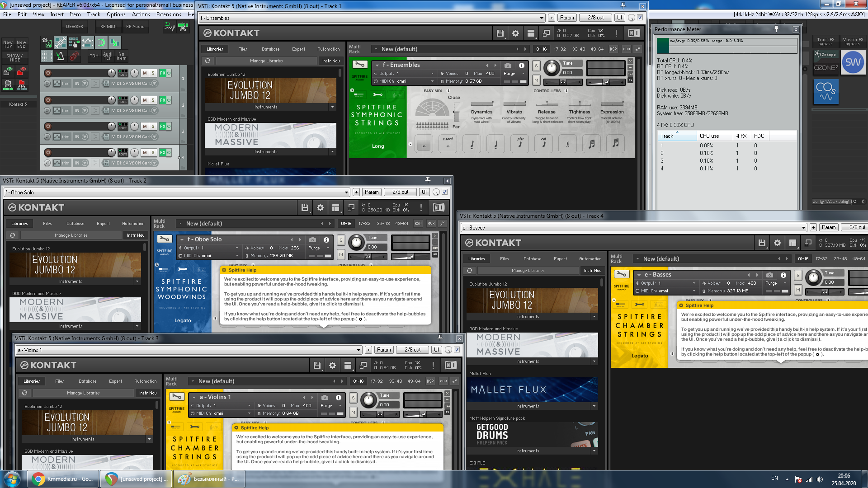The width and height of the screenshot is (868, 488).
Task: Click the wrench icon on f - Ensembles
Action: pyautogui.click(x=359, y=65)
